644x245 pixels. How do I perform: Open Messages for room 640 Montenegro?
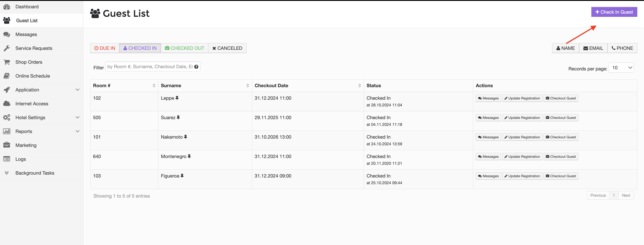click(x=488, y=157)
